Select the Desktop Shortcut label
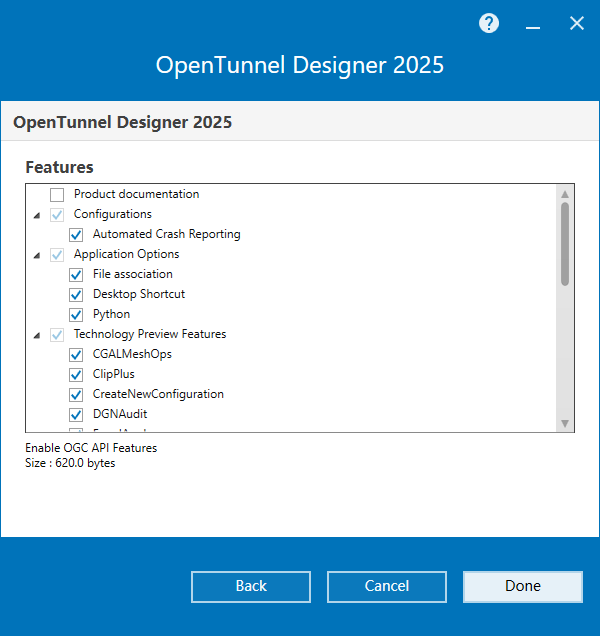Viewport: 600px width, 636px height. tap(139, 294)
